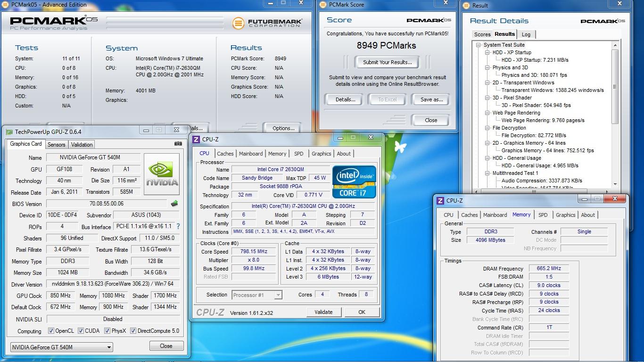Image resolution: width=644 pixels, height=362 pixels.
Task: Click the CPU-Z Core Speed value field
Action: [254, 252]
